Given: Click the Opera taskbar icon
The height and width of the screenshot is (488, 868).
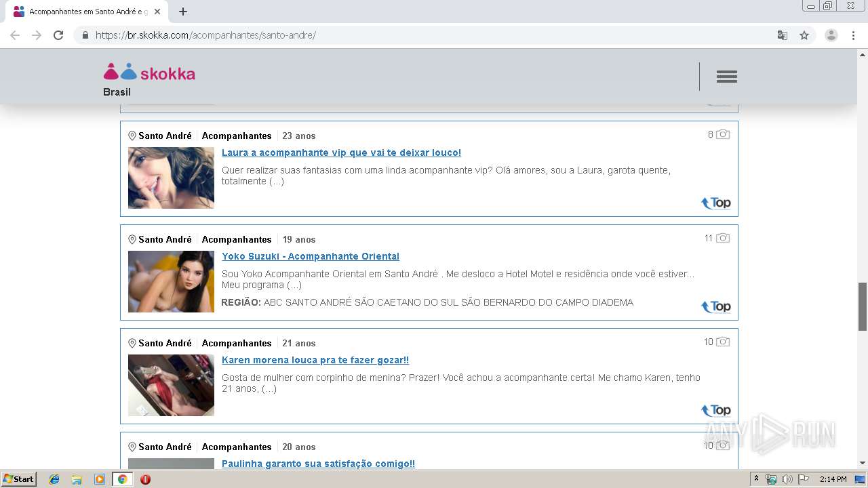Looking at the screenshot, I should pyautogui.click(x=145, y=479).
